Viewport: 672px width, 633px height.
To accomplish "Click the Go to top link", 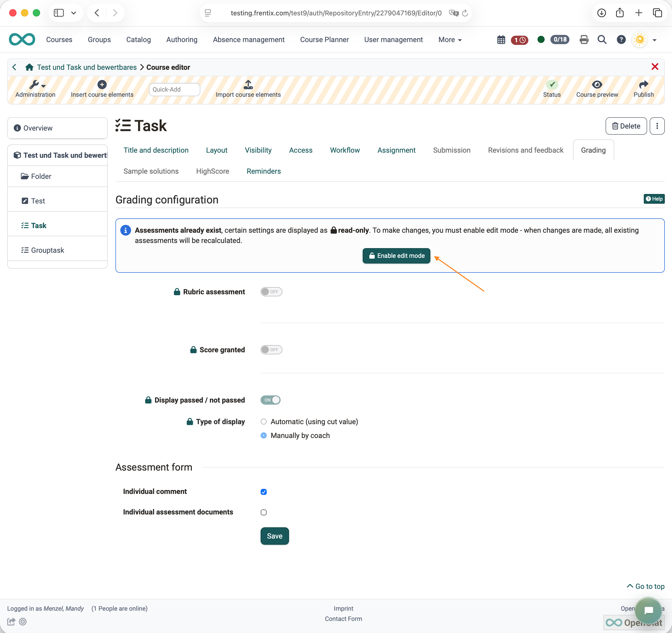I will [645, 587].
